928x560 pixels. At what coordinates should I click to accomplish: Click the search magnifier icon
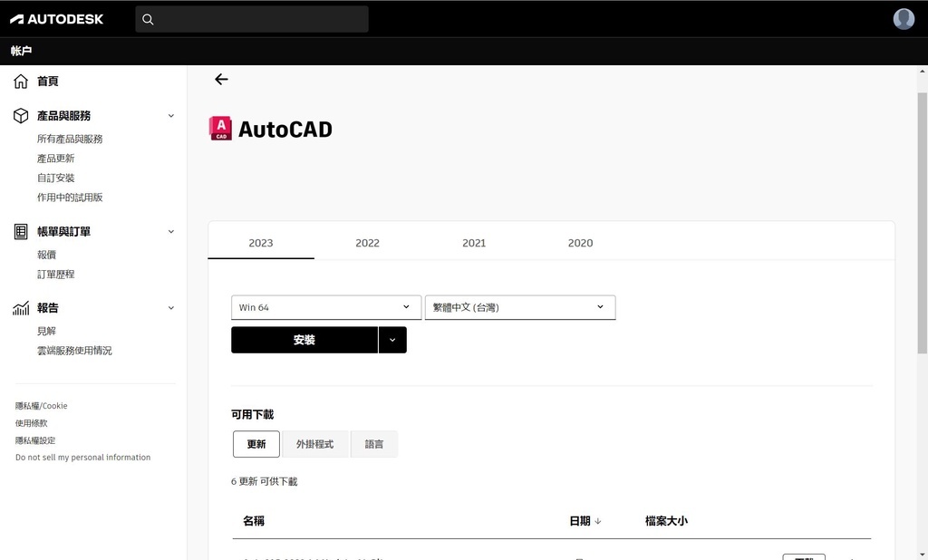[148, 20]
